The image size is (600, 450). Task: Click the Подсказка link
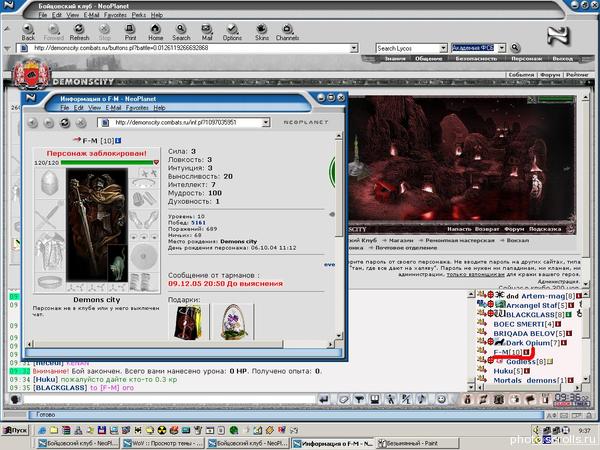click(545, 229)
